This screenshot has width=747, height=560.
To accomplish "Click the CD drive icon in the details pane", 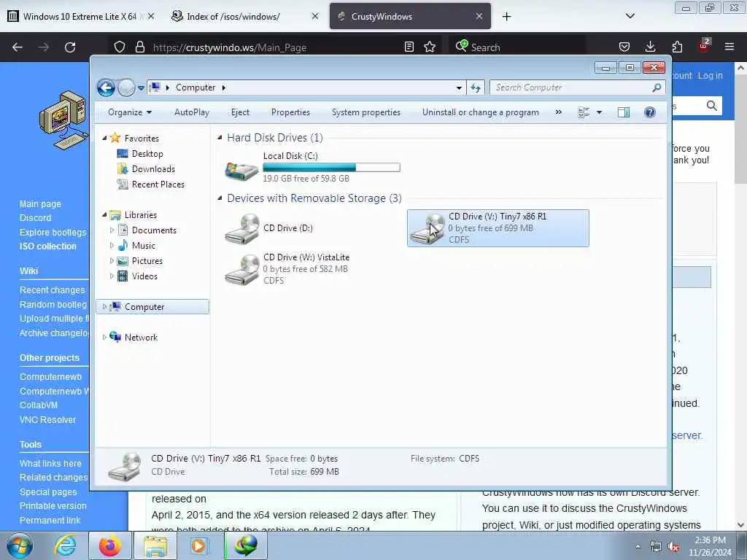I will (x=124, y=466).
